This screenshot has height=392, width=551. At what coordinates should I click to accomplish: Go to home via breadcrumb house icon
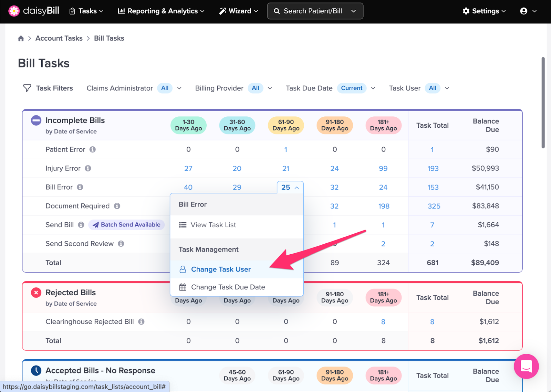[x=21, y=38]
